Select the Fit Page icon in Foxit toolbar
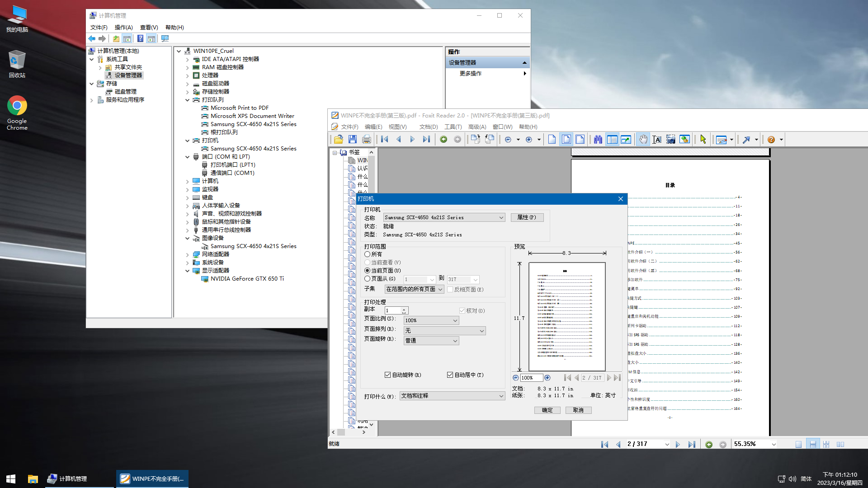Viewport: 868px width, 488px height. [566, 140]
